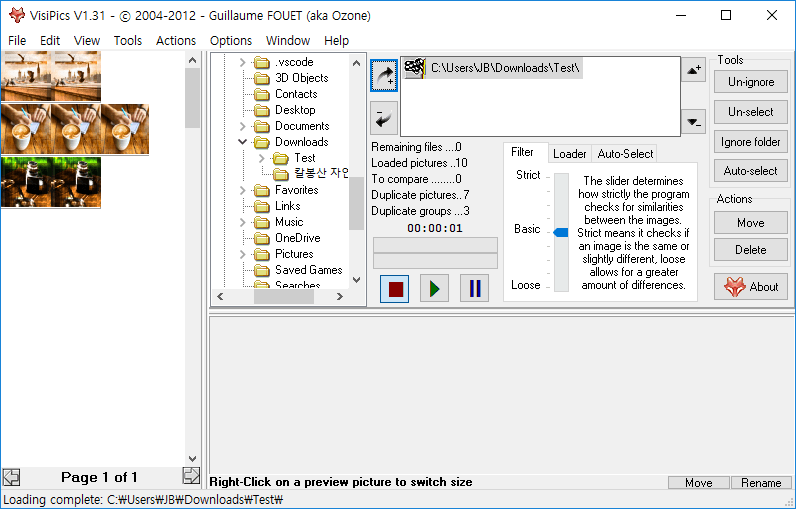Select the Documents folder
Image resolution: width=796 pixels, height=509 pixels.
click(x=291, y=126)
